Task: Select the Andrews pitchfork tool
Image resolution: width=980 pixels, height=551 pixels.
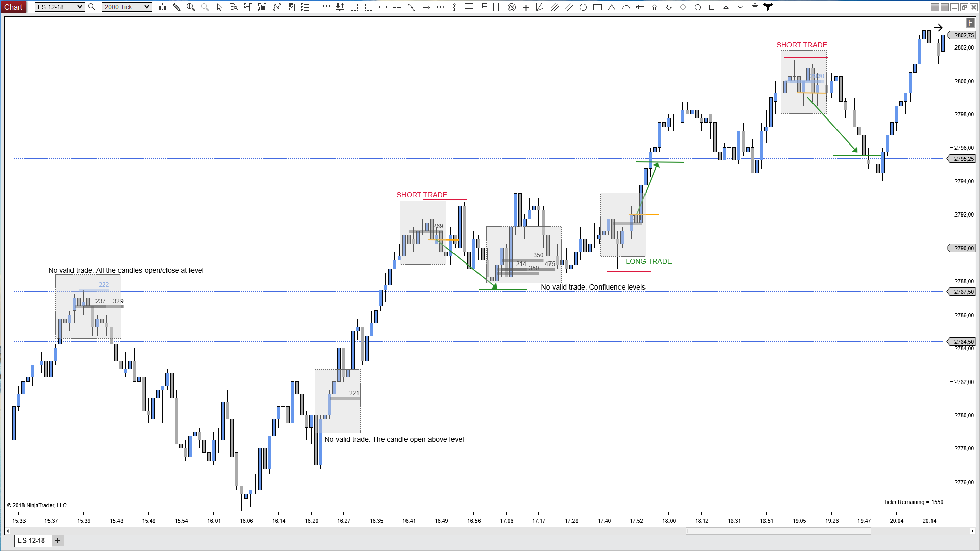Action: point(526,7)
